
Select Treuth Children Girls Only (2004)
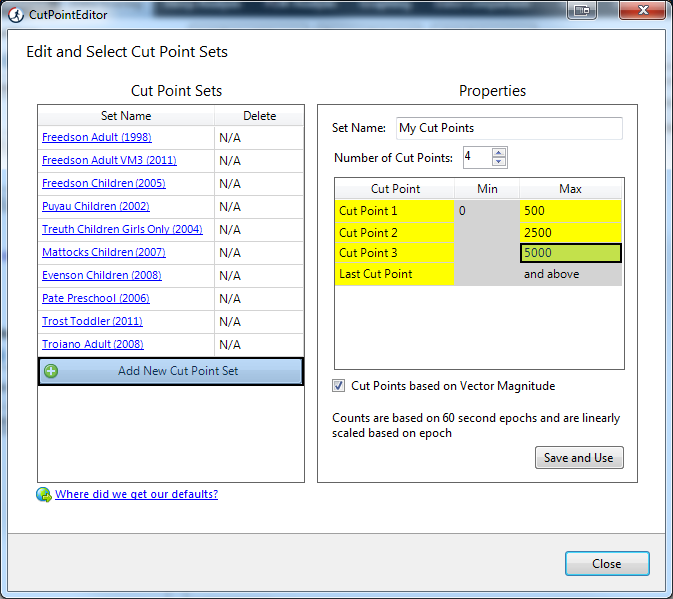pyautogui.click(x=122, y=229)
